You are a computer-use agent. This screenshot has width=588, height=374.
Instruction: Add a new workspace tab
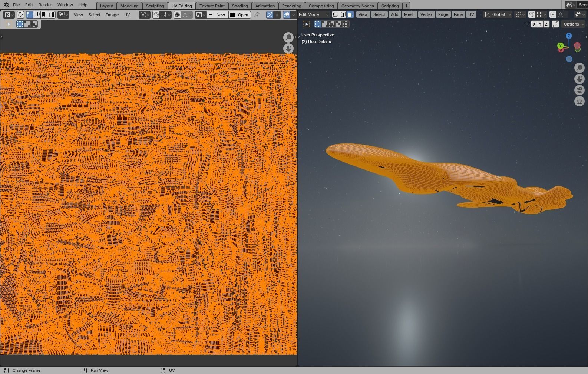406,6
